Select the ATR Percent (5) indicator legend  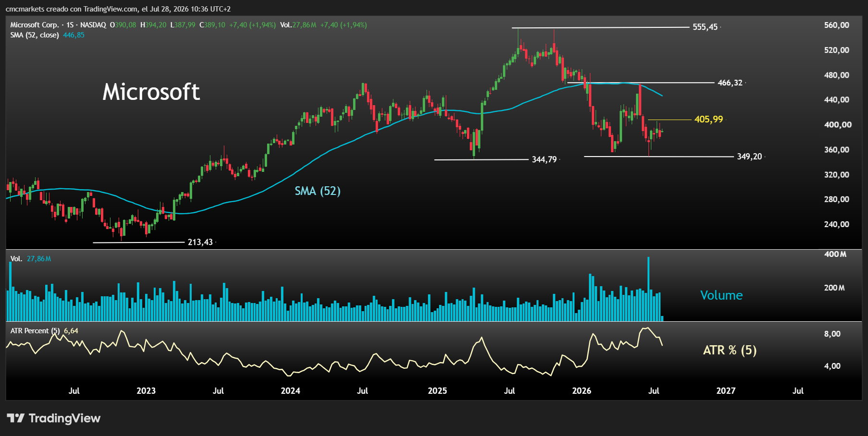point(36,331)
